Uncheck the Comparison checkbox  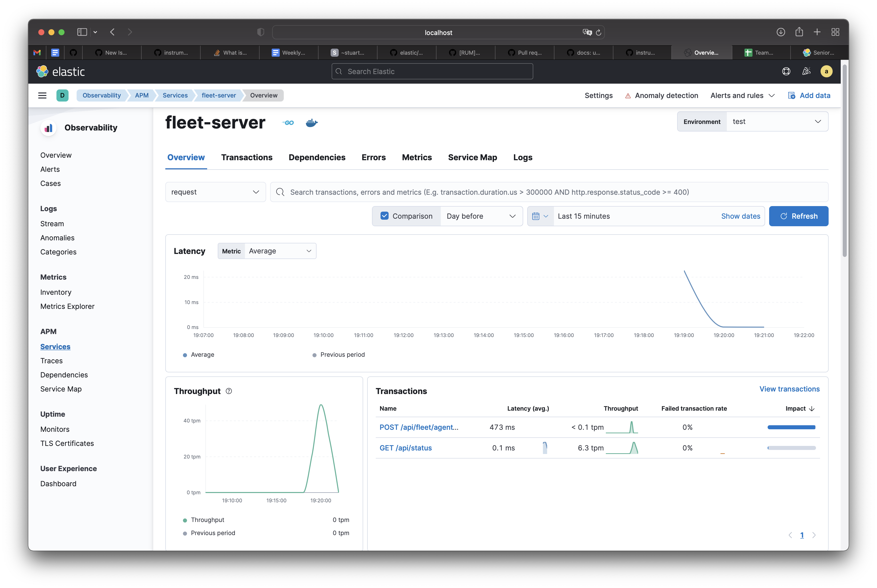click(385, 216)
